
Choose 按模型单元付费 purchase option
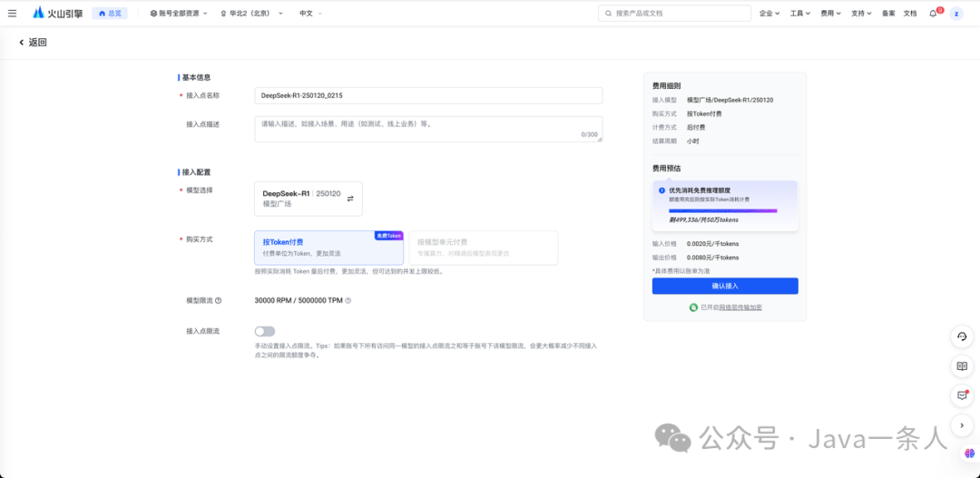pyautogui.click(x=483, y=248)
